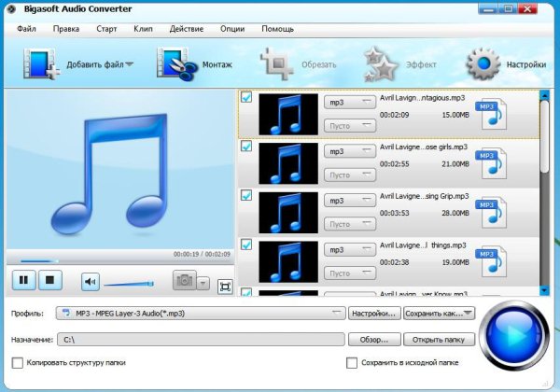The image size is (560, 392).
Task: Open the Монтаж scissors tool
Action: click(176, 64)
